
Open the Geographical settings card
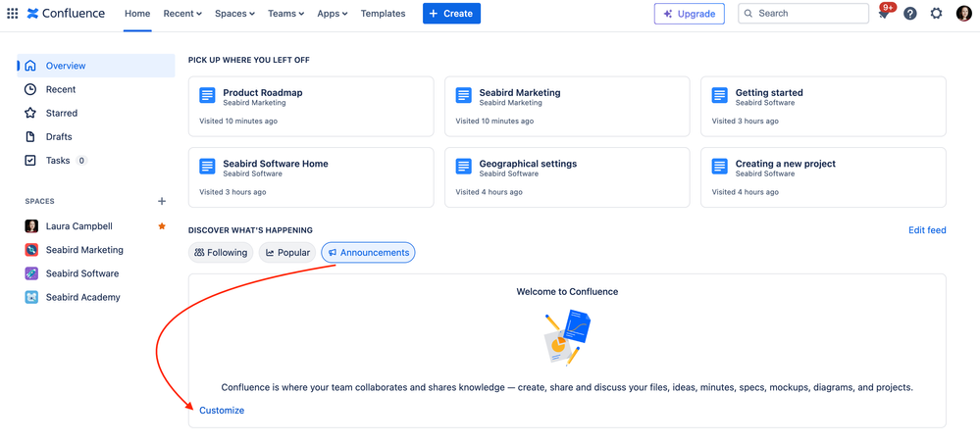pos(567,177)
